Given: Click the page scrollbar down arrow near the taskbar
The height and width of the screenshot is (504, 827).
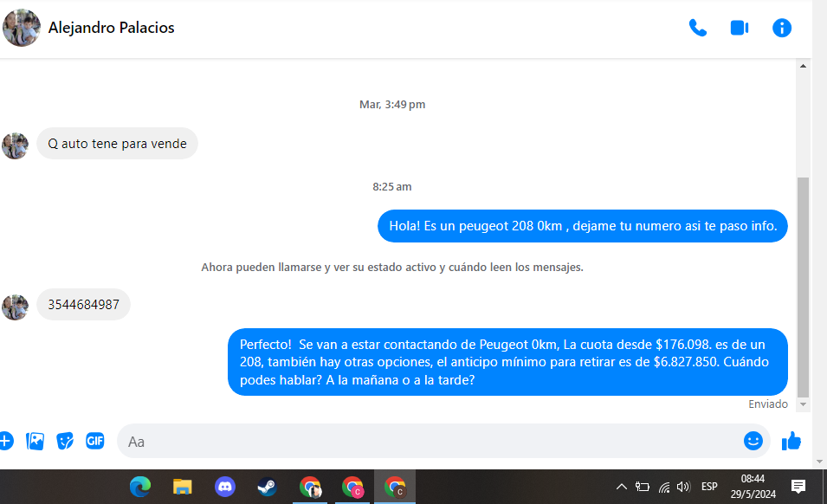Looking at the screenshot, I should click(x=819, y=462).
